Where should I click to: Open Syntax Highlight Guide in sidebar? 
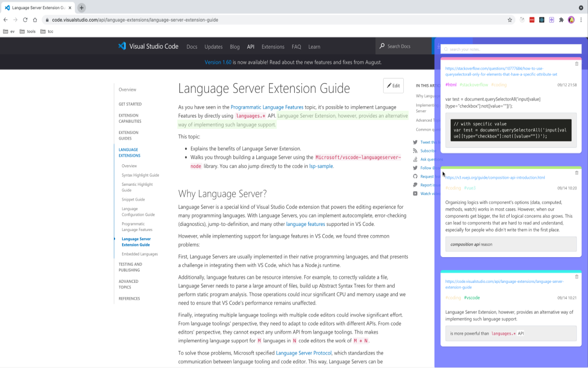tap(140, 175)
